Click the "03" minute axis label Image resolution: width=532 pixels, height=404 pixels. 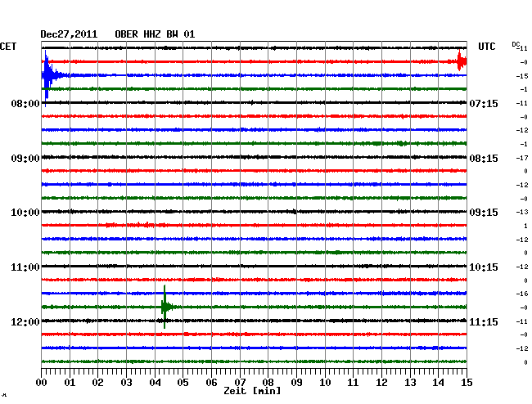[126, 382]
